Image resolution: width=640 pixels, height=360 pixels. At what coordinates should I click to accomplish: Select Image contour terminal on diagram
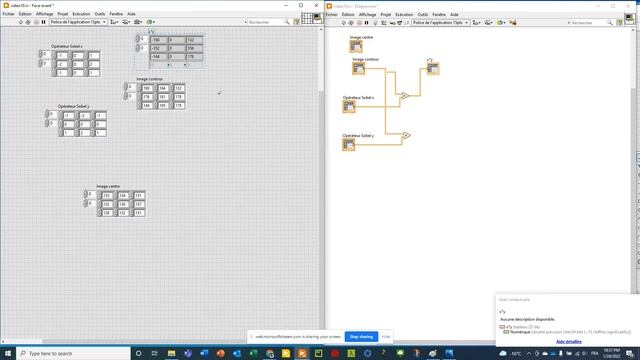click(x=358, y=68)
